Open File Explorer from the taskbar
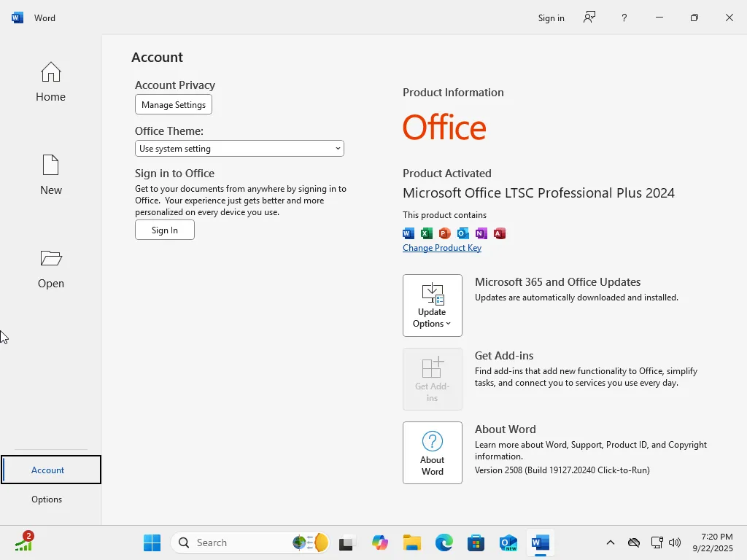The image size is (747, 560). pyautogui.click(x=412, y=542)
